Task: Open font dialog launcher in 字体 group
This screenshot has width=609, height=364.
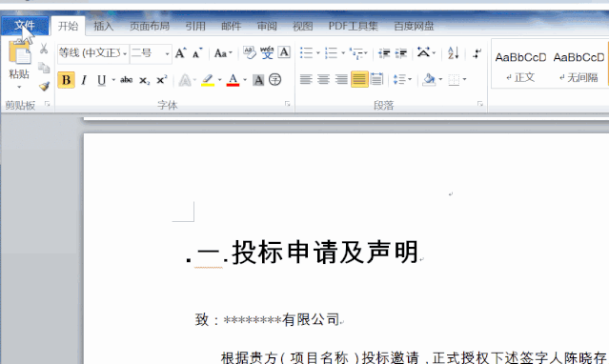Action: [x=288, y=104]
